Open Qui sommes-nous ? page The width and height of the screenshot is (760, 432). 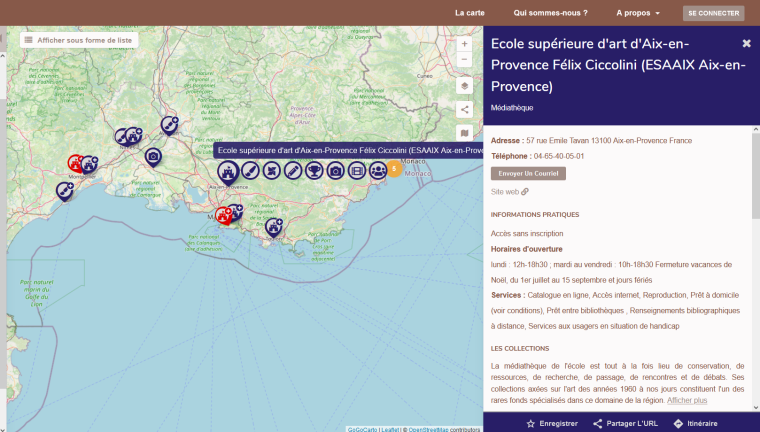[x=551, y=13]
